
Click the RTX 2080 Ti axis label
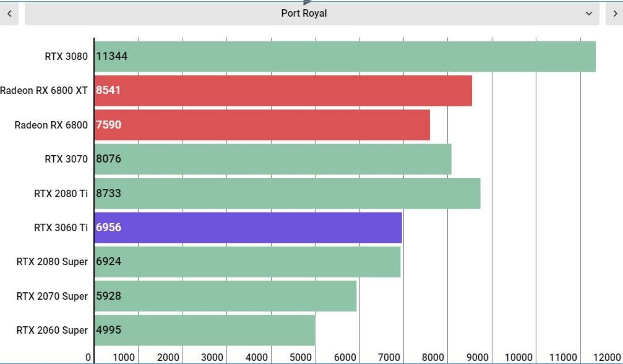point(61,194)
